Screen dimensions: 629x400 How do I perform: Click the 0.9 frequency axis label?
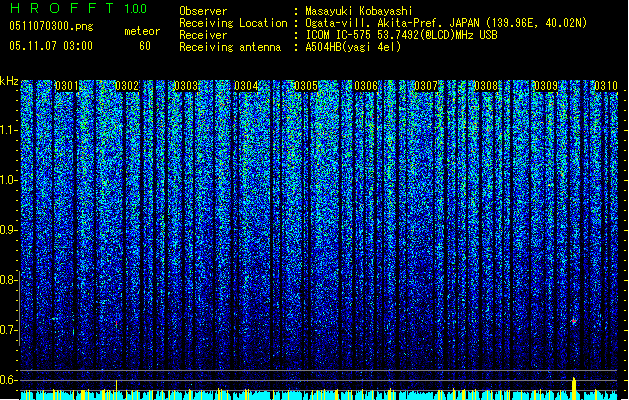[8, 230]
